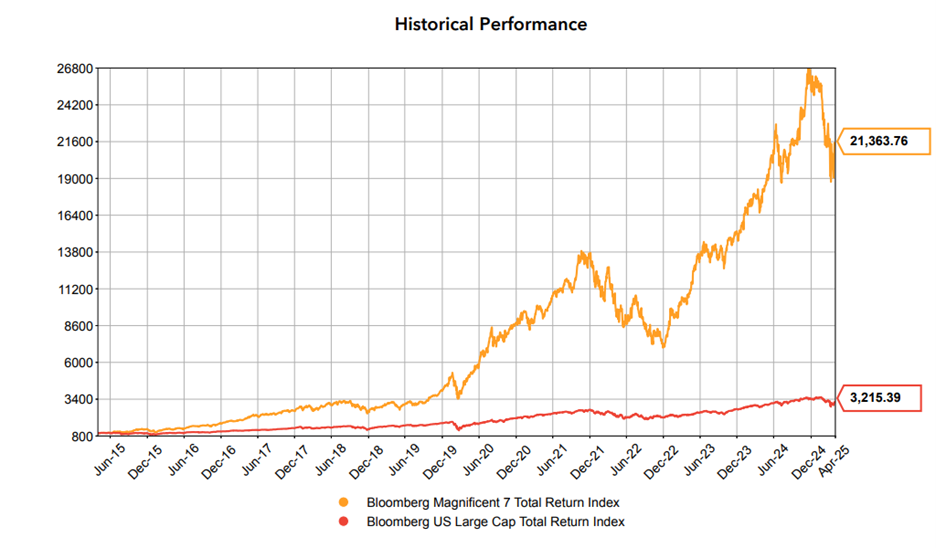Click the 21,363.76 orange value callout
Image resolution: width=936 pixels, height=548 pixels.
[880, 142]
